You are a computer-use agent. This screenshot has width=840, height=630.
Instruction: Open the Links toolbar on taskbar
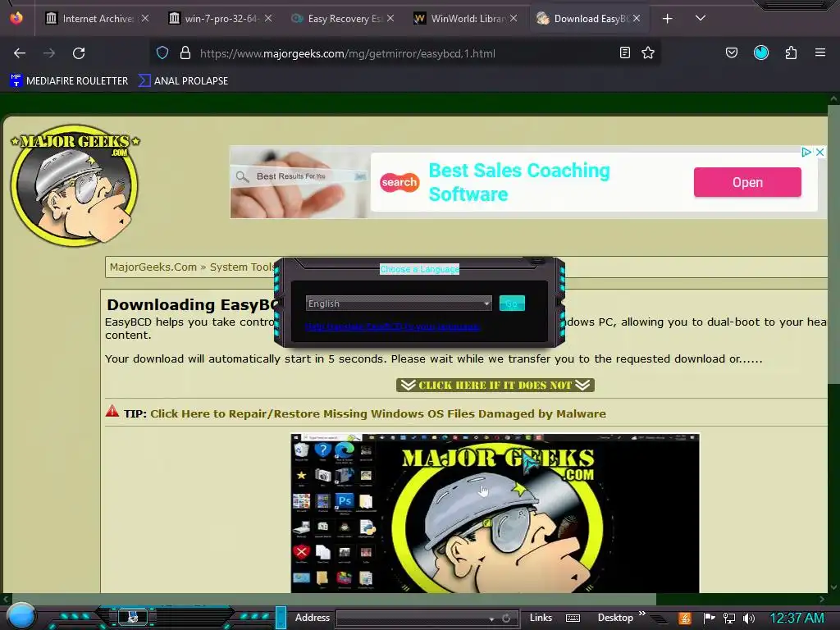pos(541,618)
